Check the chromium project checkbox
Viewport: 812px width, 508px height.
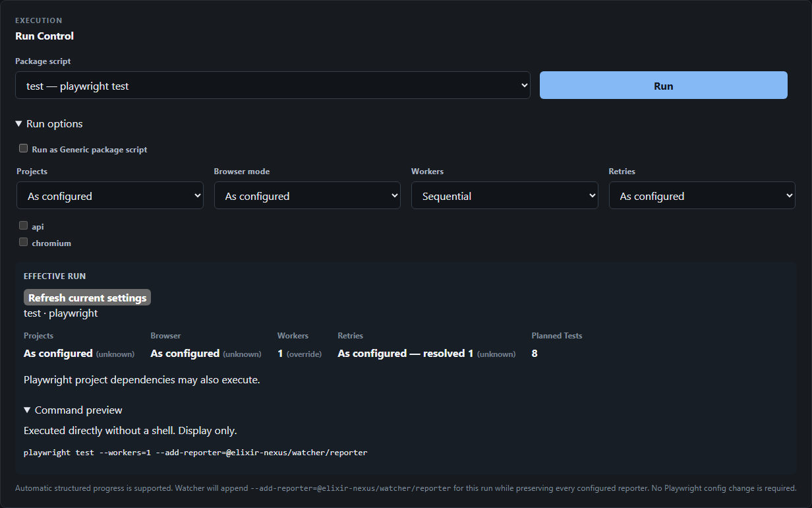click(24, 242)
